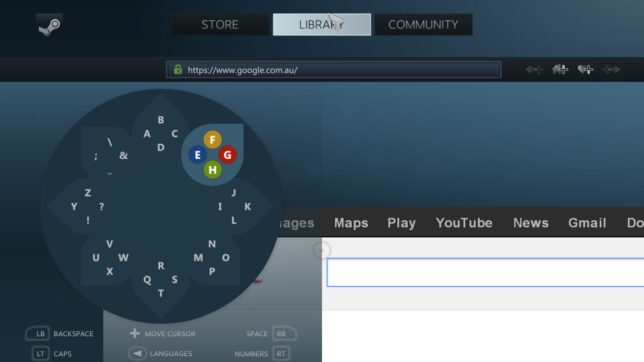Screen dimensions: 644x362
Task: Switch to NUMBERS input mode RT
Action: (280, 353)
